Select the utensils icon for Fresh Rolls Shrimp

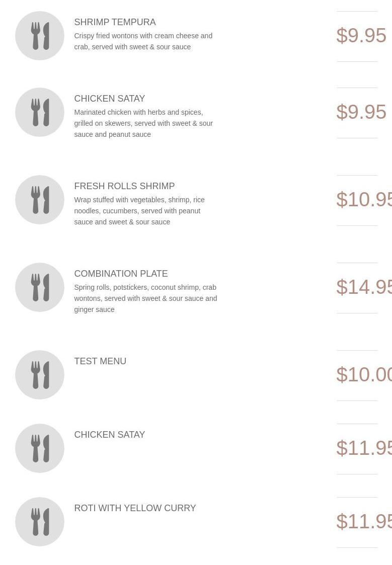click(40, 200)
